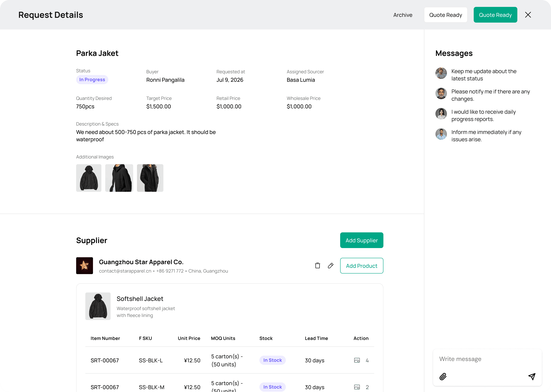Click the Stock column header
This screenshot has width=551, height=392.
pos(266,338)
